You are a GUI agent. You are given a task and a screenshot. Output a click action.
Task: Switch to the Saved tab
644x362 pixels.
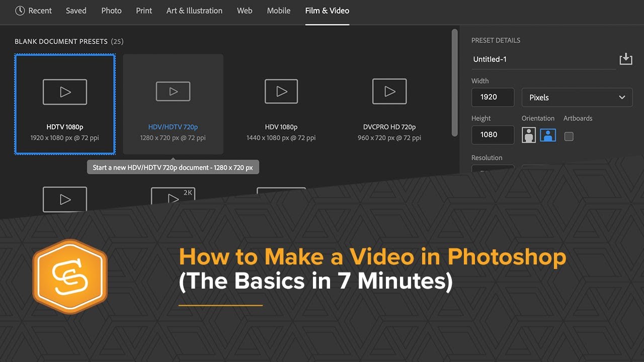(76, 11)
